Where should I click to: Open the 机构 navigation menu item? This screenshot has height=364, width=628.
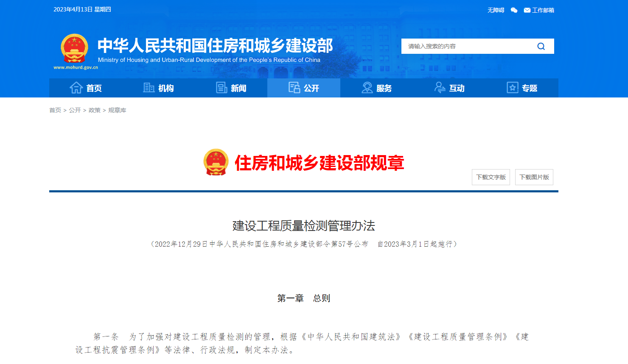[x=158, y=88]
